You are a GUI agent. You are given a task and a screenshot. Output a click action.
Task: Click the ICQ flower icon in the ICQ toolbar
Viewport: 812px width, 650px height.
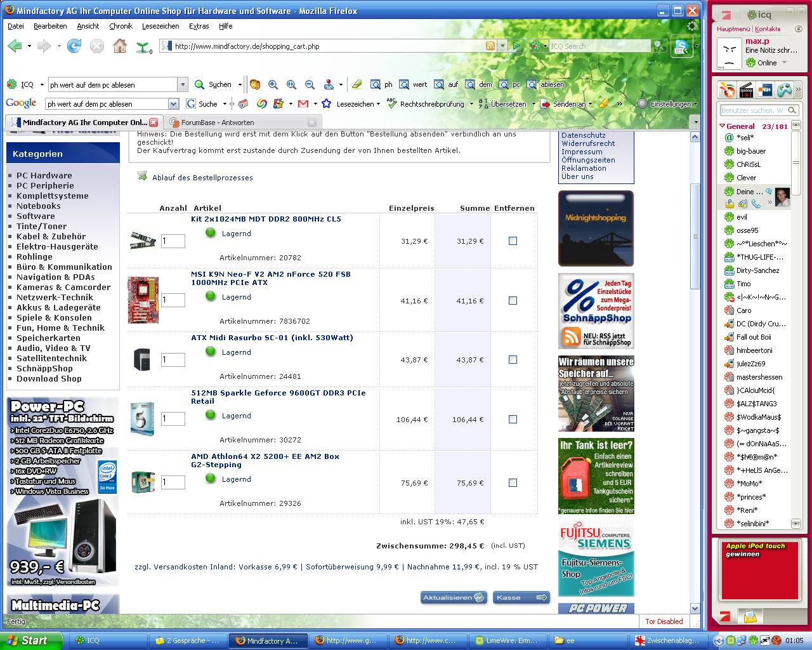pyautogui.click(x=11, y=84)
